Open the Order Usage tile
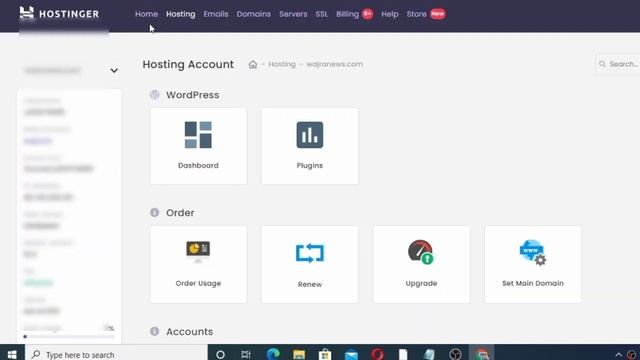Screen dimensions: 640x360 click(x=198, y=264)
